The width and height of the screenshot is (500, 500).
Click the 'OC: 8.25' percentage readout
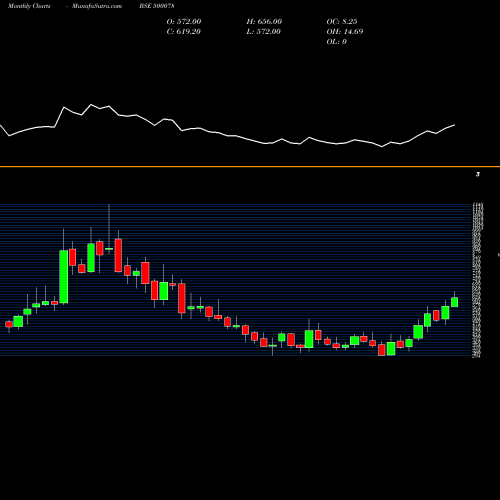click(342, 22)
